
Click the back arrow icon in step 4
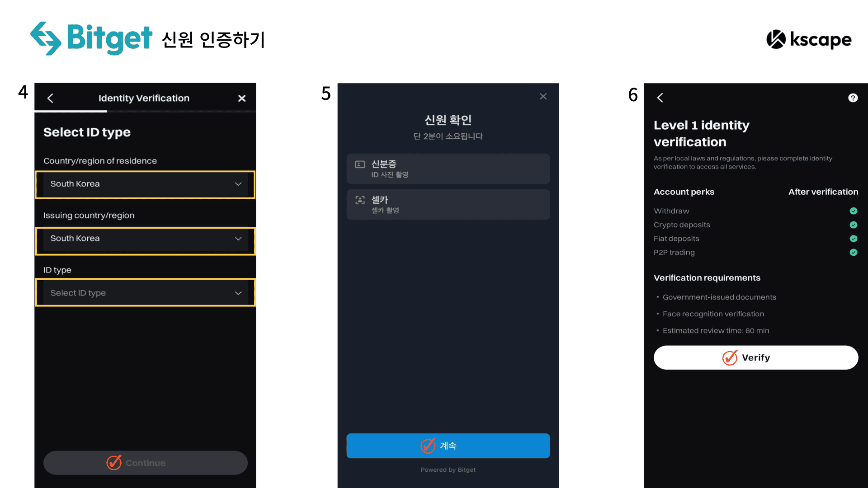(51, 98)
